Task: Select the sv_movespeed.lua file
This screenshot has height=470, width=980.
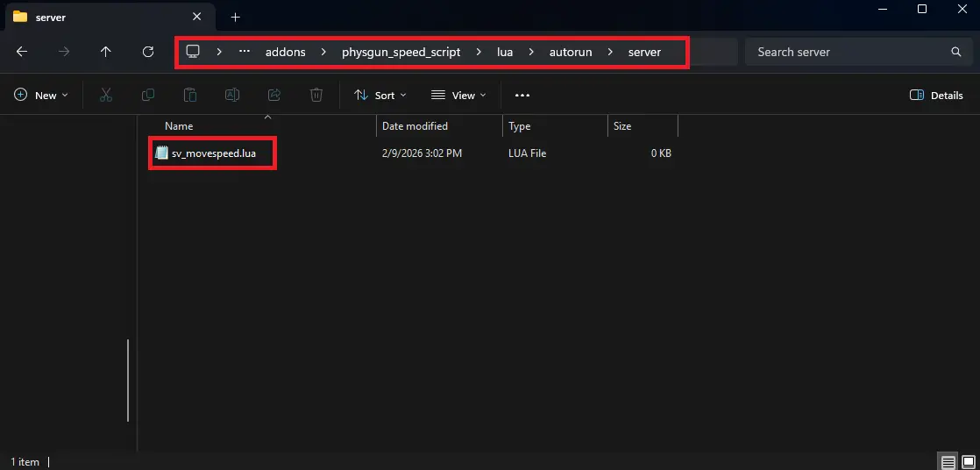Action: pos(213,153)
